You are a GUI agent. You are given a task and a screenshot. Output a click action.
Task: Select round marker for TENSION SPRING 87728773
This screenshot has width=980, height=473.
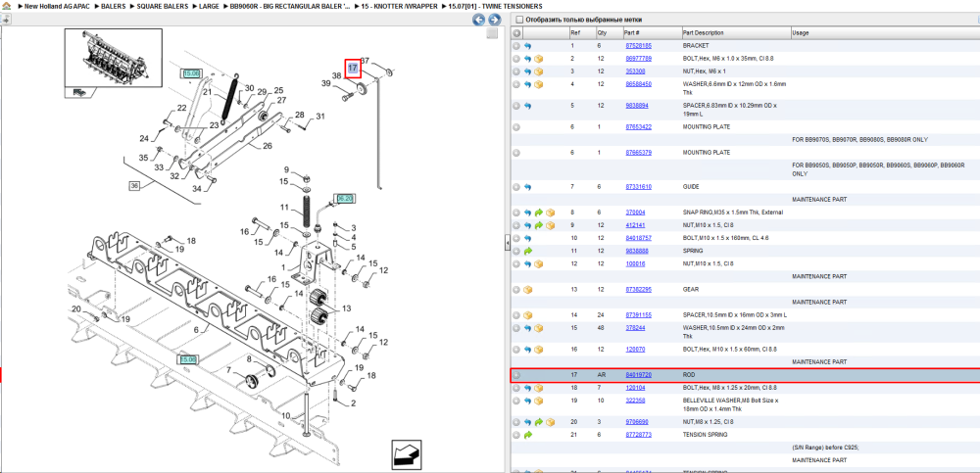(516, 435)
